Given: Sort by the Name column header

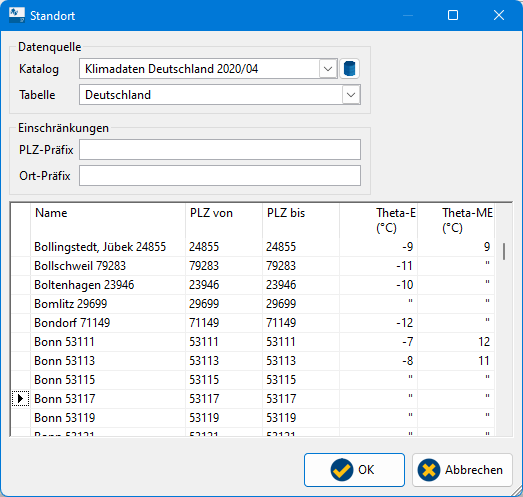Looking at the screenshot, I should 108,220.
